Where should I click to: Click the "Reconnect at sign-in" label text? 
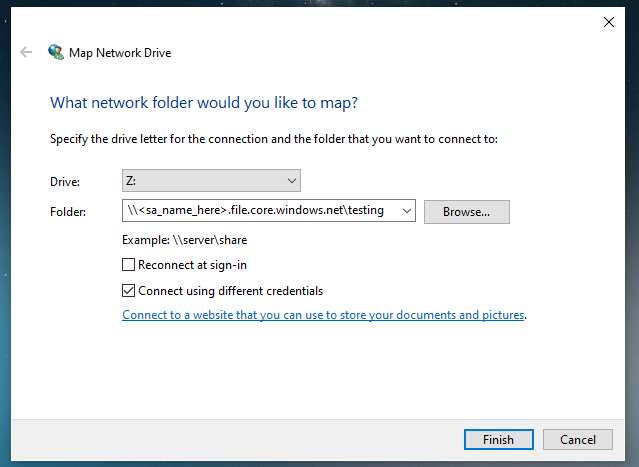click(x=192, y=265)
